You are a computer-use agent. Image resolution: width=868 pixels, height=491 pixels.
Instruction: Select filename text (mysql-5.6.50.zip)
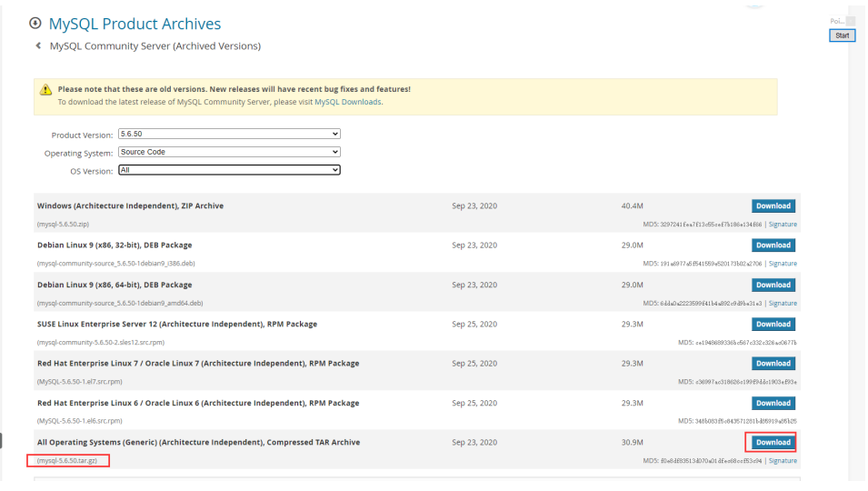(63, 225)
